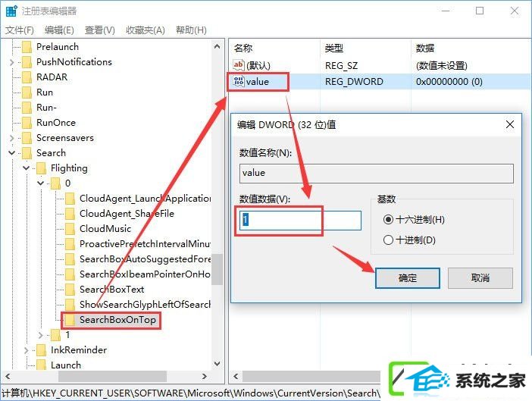Collapse the Search tree node

(12, 153)
